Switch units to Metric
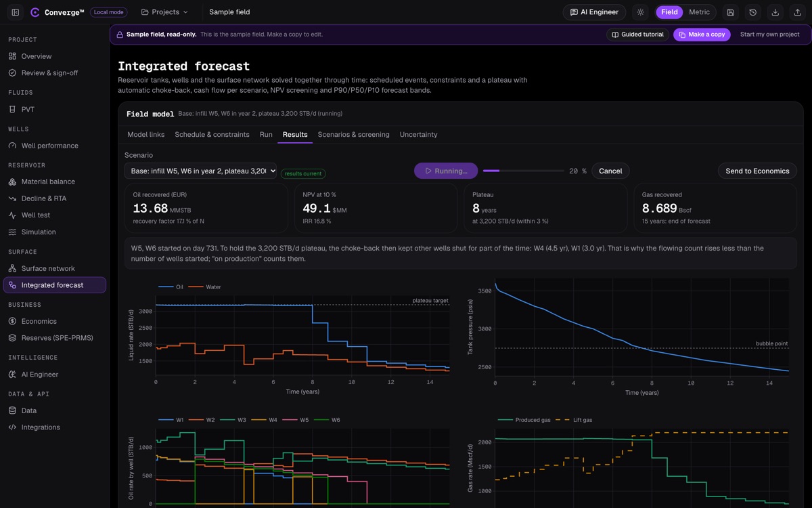Image resolution: width=812 pixels, height=508 pixels. click(x=699, y=12)
